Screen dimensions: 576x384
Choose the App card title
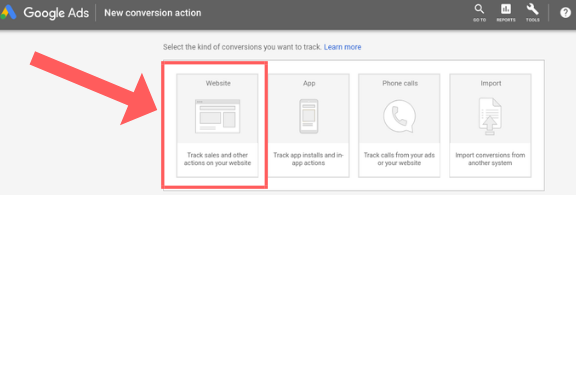pos(309,83)
